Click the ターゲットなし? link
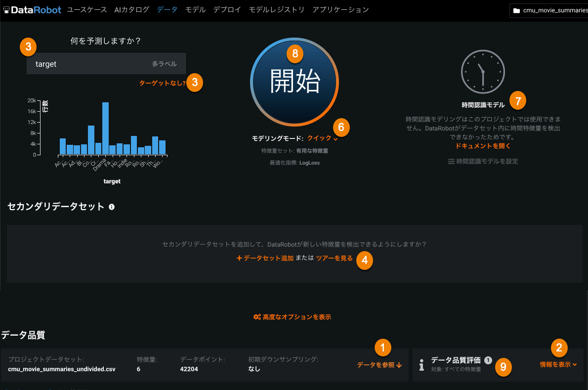The height and width of the screenshot is (390, 588). 162,83
